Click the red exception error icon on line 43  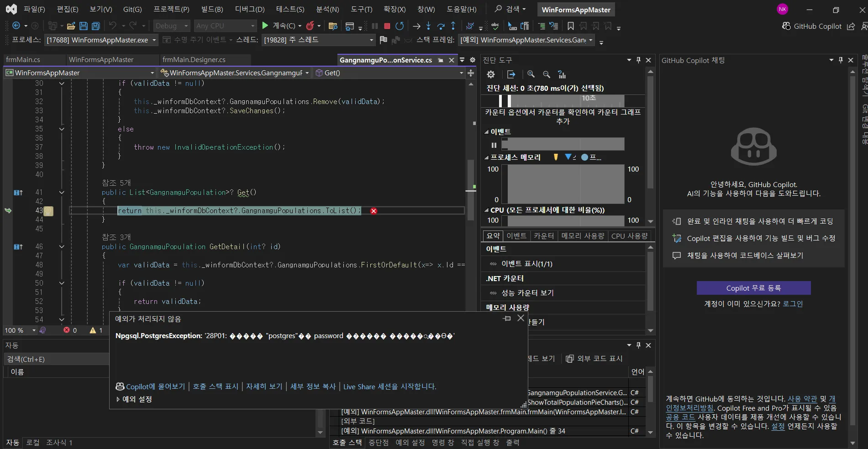[374, 211]
